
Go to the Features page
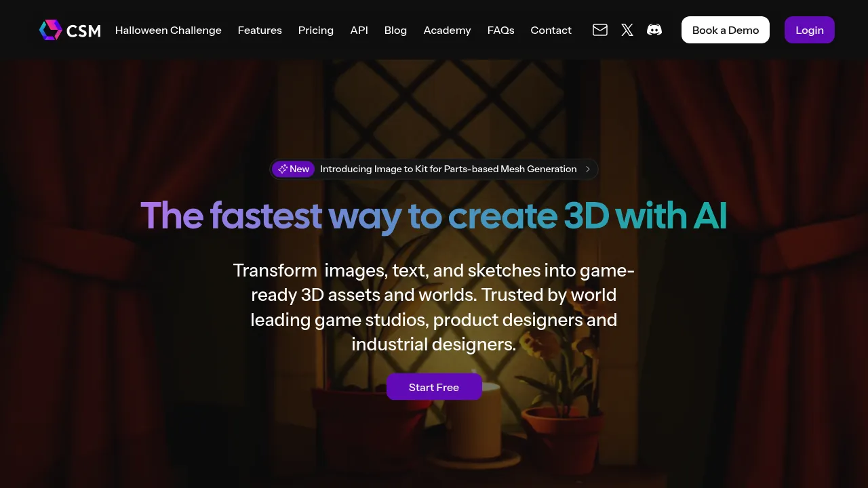pyautogui.click(x=260, y=30)
